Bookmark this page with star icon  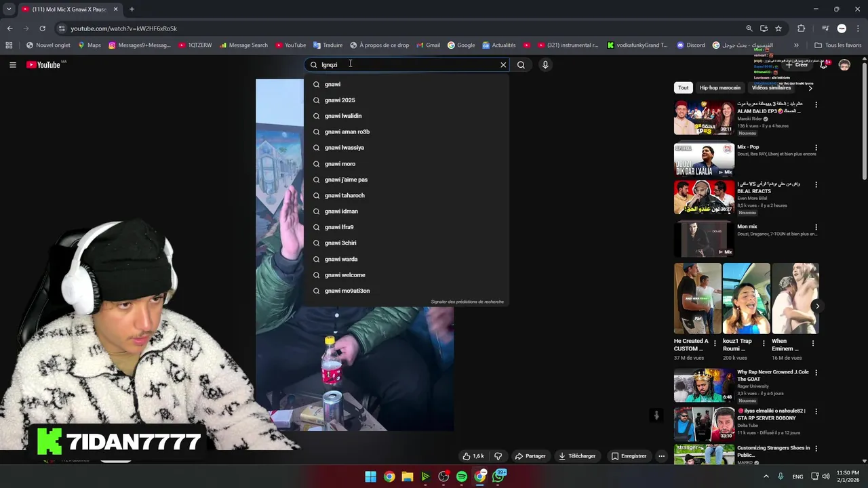pyautogui.click(x=778, y=28)
